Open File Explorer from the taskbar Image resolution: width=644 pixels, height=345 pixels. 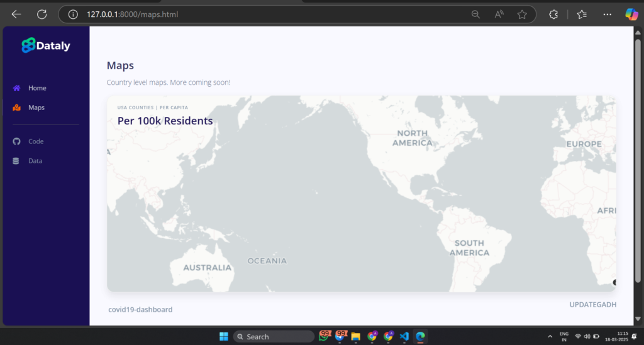point(356,337)
